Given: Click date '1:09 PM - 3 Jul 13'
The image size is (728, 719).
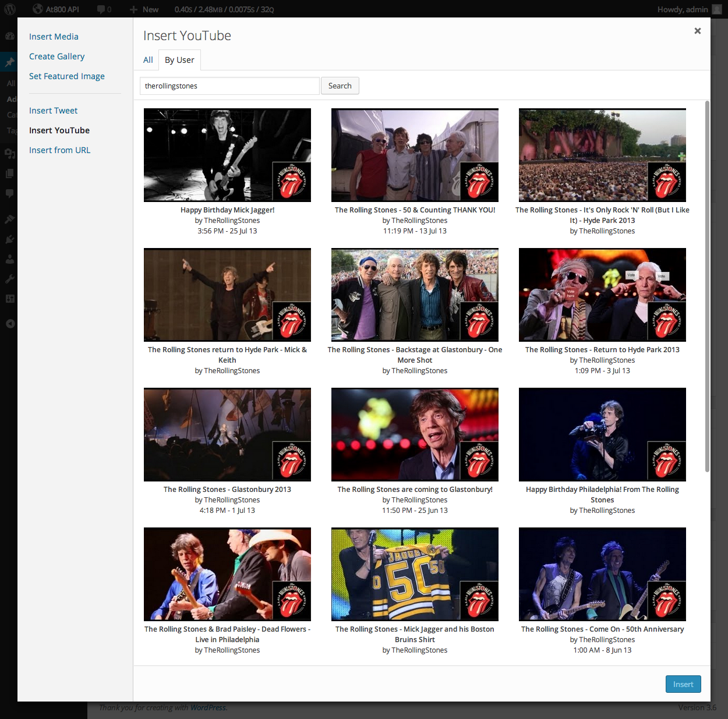Looking at the screenshot, I should point(602,371).
